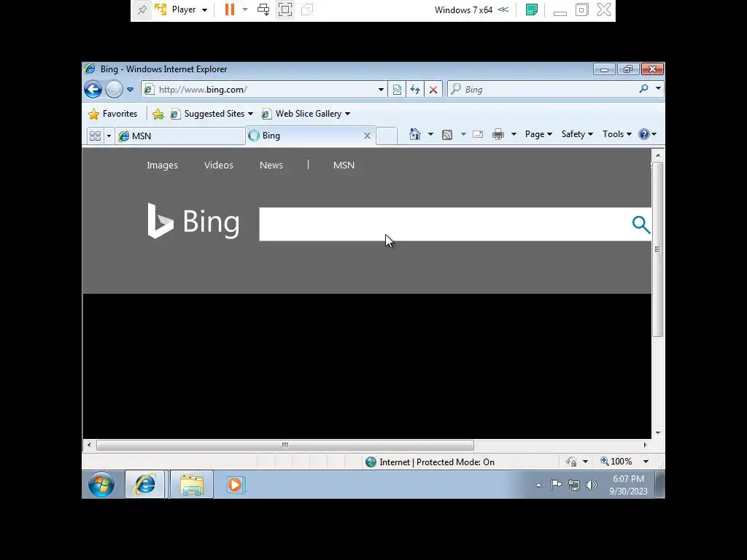The width and height of the screenshot is (747, 560).
Task: Click the Bing page search input field
Action: pos(444,224)
